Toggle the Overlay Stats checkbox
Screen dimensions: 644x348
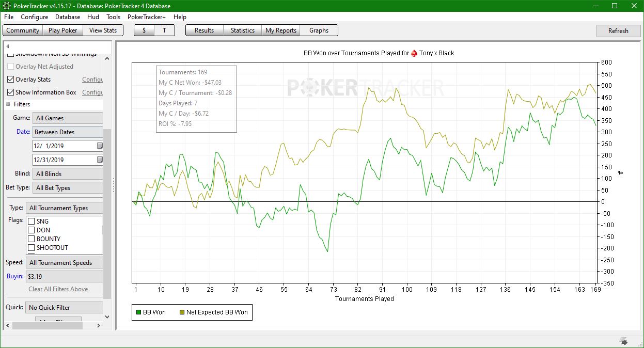(x=11, y=80)
